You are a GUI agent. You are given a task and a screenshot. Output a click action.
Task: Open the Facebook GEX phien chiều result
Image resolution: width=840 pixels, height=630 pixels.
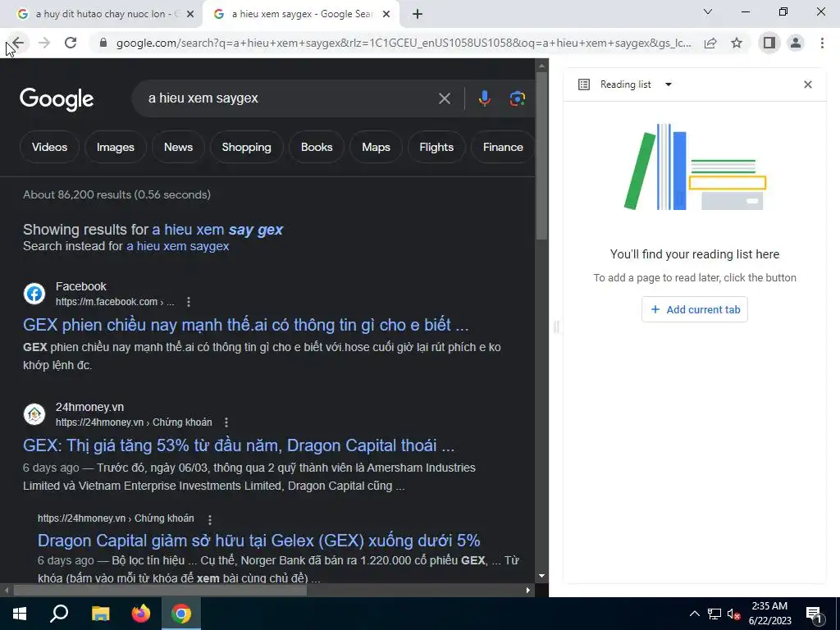point(246,325)
